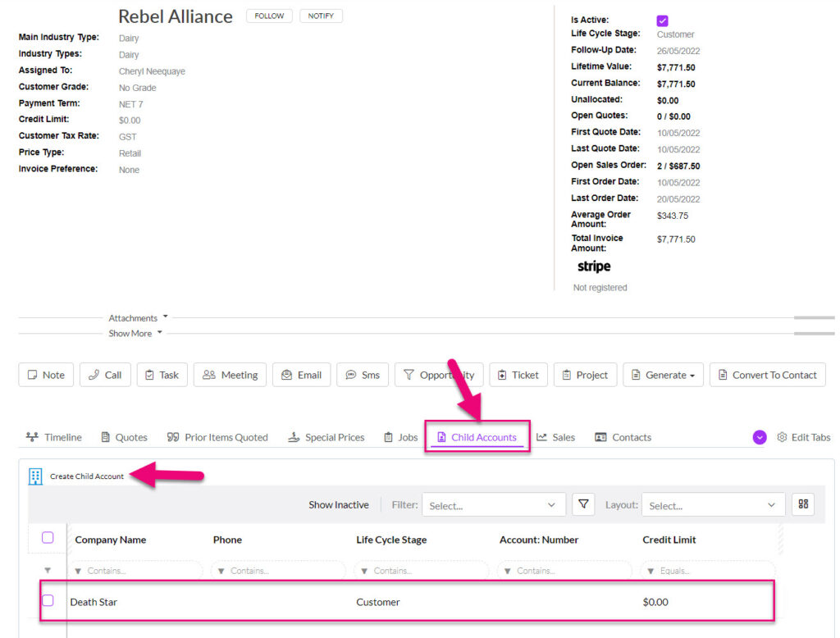The height and width of the screenshot is (638, 840).
Task: Add a Note
Action: [46, 375]
